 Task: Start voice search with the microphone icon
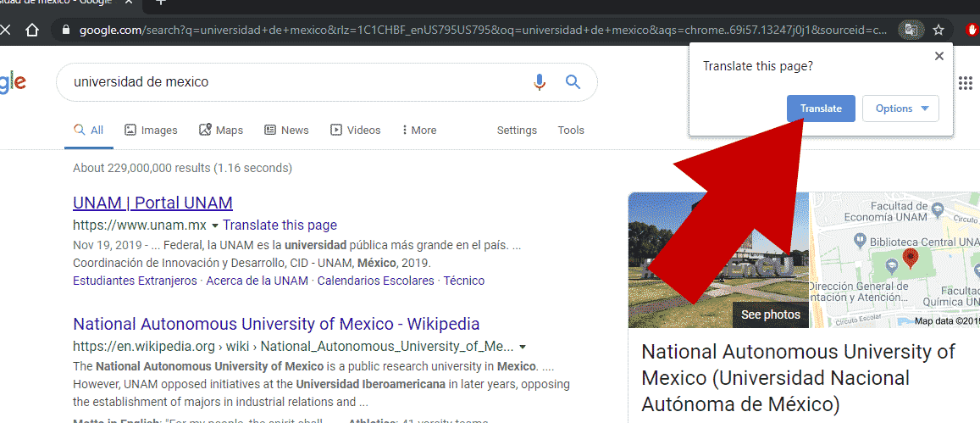[x=540, y=82]
